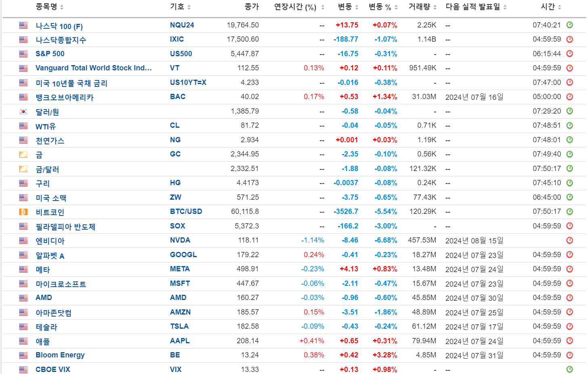Click the 457.53M volume value
The image size is (588, 374).
click(x=422, y=240)
